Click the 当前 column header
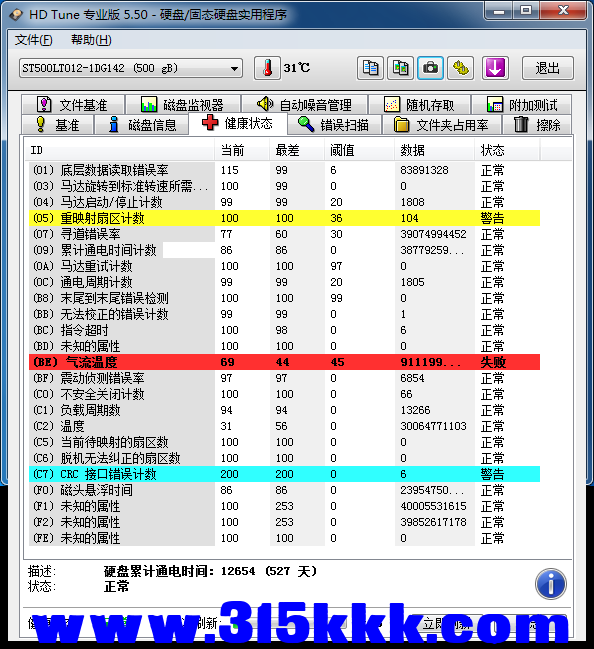 (242, 150)
